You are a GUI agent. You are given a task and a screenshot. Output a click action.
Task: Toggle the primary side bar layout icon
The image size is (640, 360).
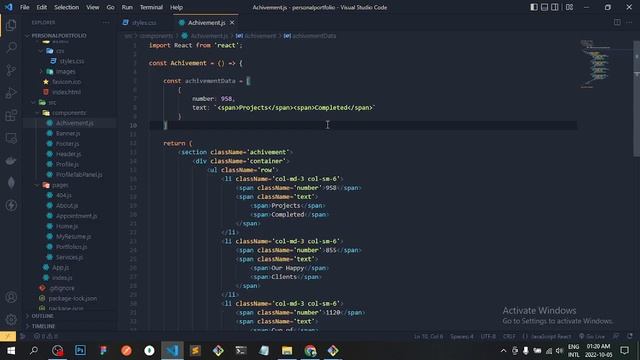[x=534, y=7]
